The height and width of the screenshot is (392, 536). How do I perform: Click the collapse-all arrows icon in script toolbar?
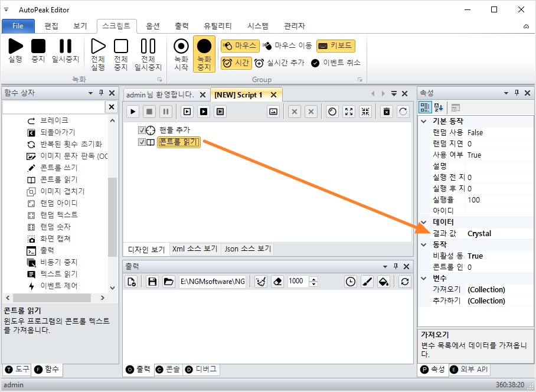point(365,112)
